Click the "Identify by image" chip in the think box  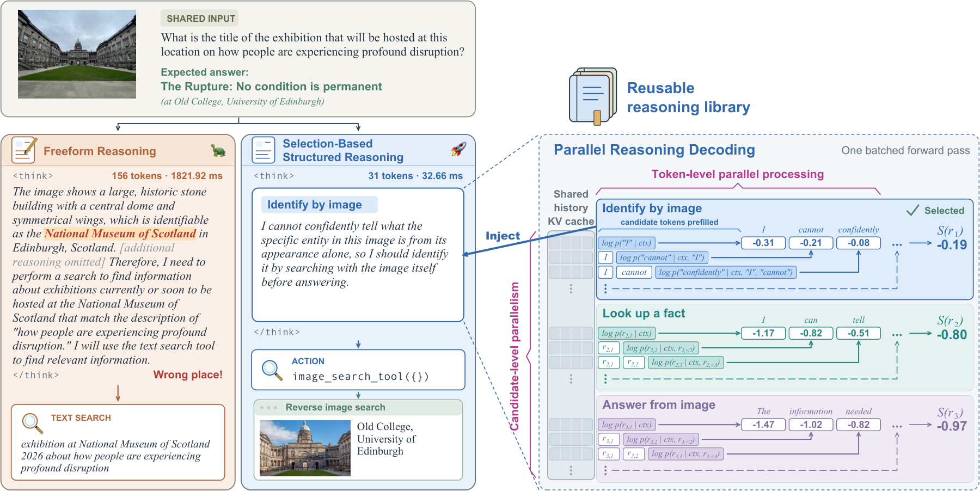(x=320, y=205)
